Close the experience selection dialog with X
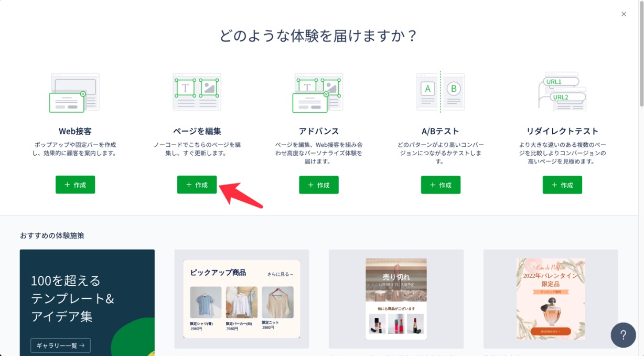This screenshot has width=644, height=356. [624, 14]
